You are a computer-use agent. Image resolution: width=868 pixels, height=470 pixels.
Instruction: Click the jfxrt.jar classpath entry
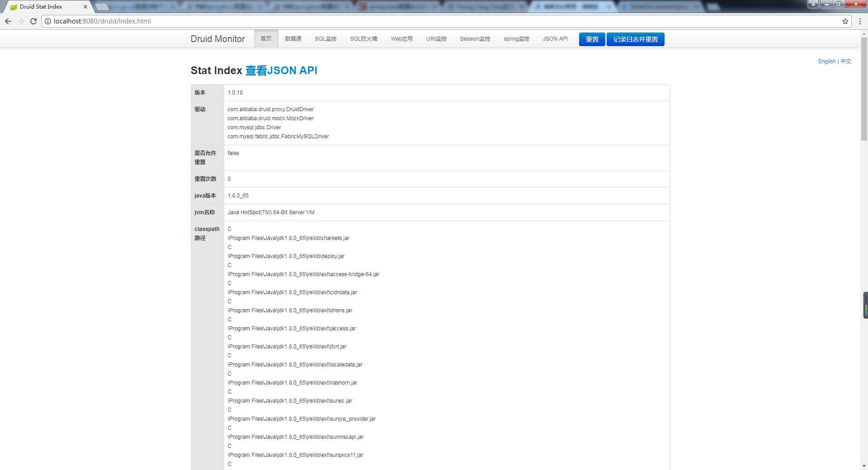click(287, 347)
